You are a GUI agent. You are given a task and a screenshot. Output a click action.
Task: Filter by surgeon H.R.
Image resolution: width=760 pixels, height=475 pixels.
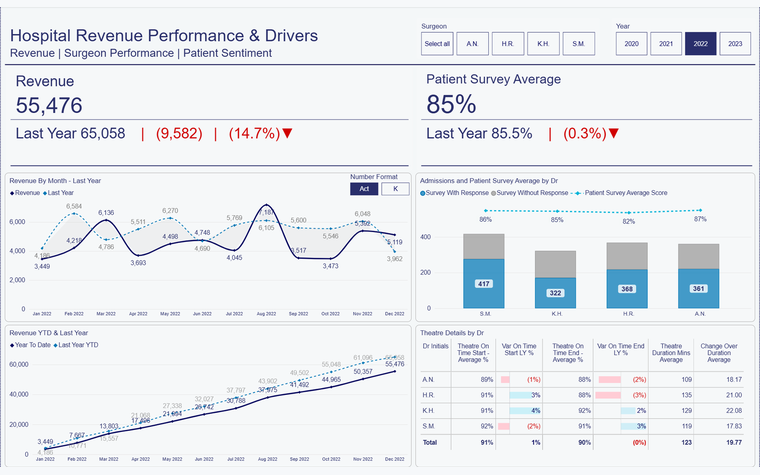(507, 44)
